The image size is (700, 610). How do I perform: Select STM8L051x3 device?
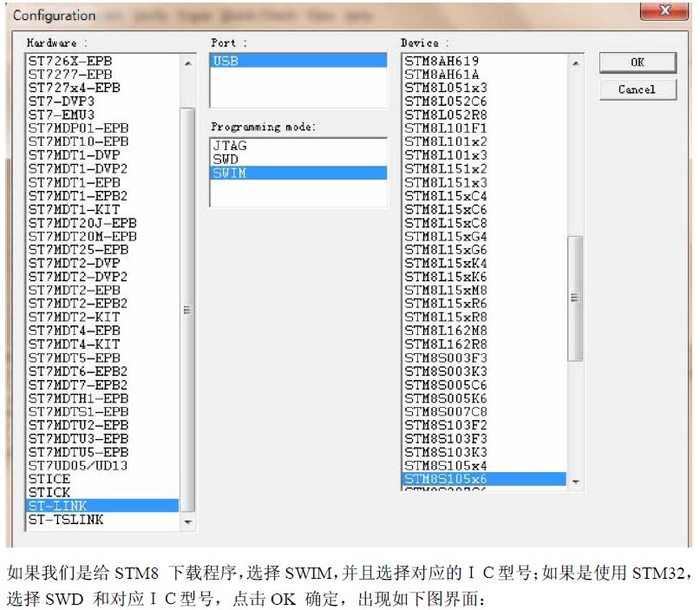click(x=484, y=88)
